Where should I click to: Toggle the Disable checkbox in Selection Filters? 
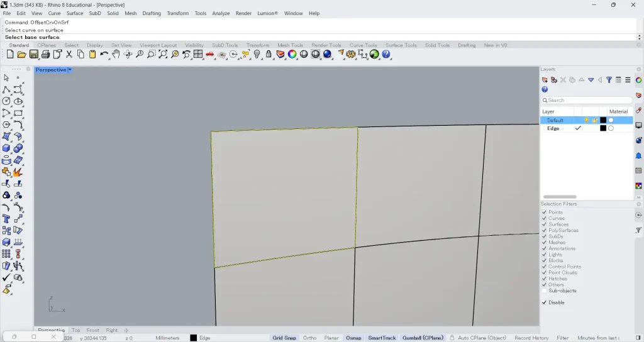pyautogui.click(x=544, y=302)
